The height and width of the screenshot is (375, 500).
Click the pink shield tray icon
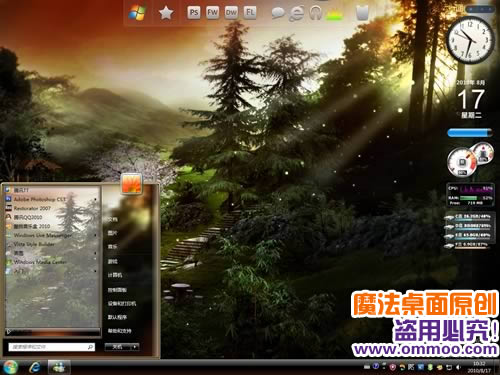click(x=393, y=367)
